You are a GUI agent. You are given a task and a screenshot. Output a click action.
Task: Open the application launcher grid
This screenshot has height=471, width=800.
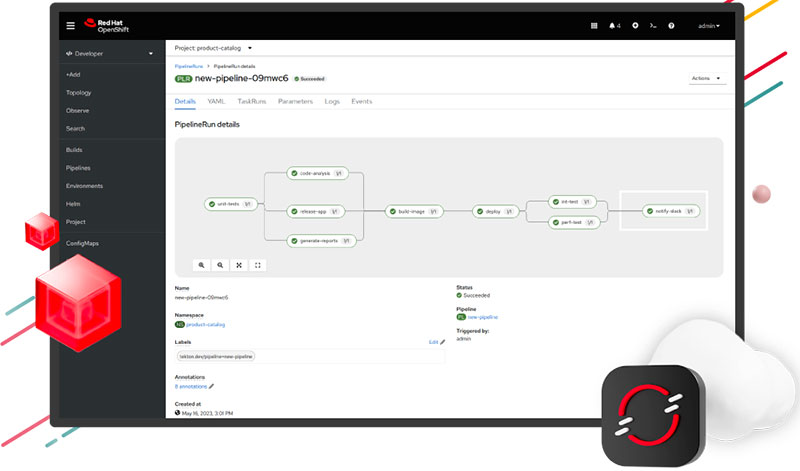594,26
